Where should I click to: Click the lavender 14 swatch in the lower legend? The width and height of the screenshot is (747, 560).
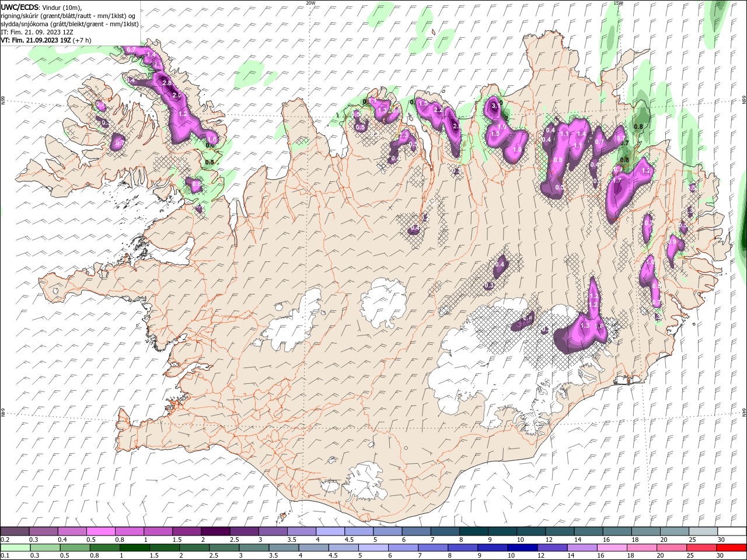582,548
